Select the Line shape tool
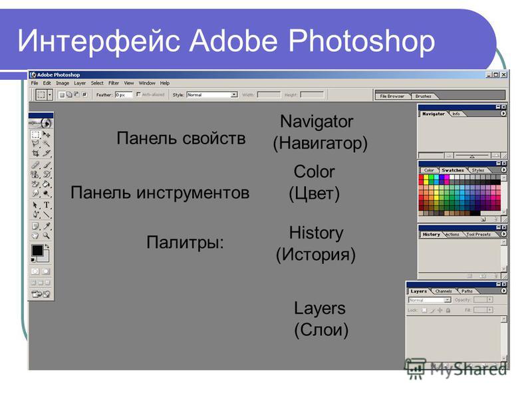Viewport: 532px width, 399px height. pyautogui.click(x=47, y=214)
